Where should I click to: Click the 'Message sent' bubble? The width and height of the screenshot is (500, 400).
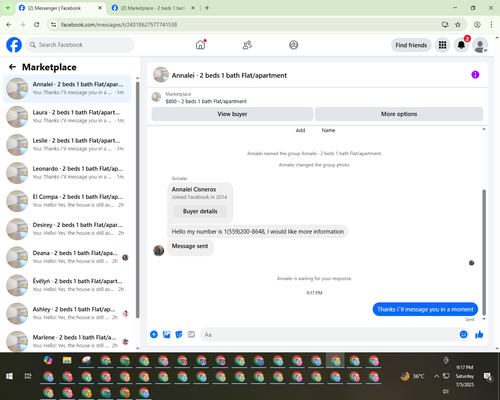[x=190, y=248]
